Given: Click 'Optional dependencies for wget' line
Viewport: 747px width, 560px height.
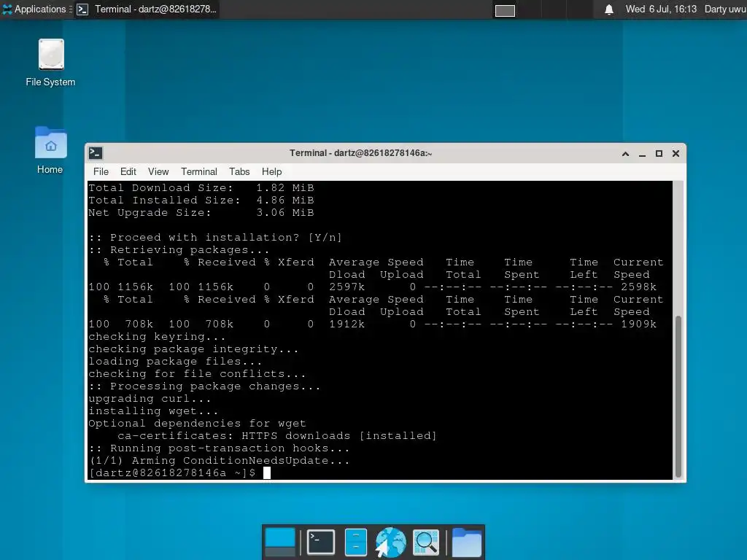Looking at the screenshot, I should (x=197, y=423).
